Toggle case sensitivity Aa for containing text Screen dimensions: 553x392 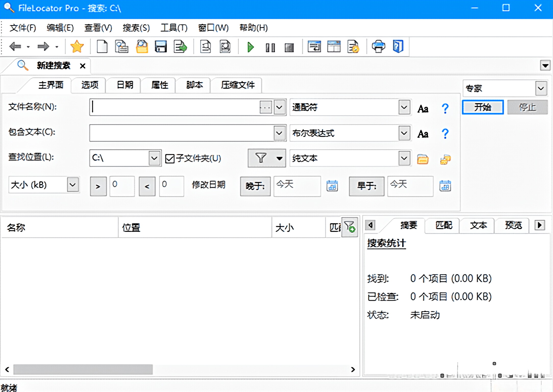click(x=423, y=134)
